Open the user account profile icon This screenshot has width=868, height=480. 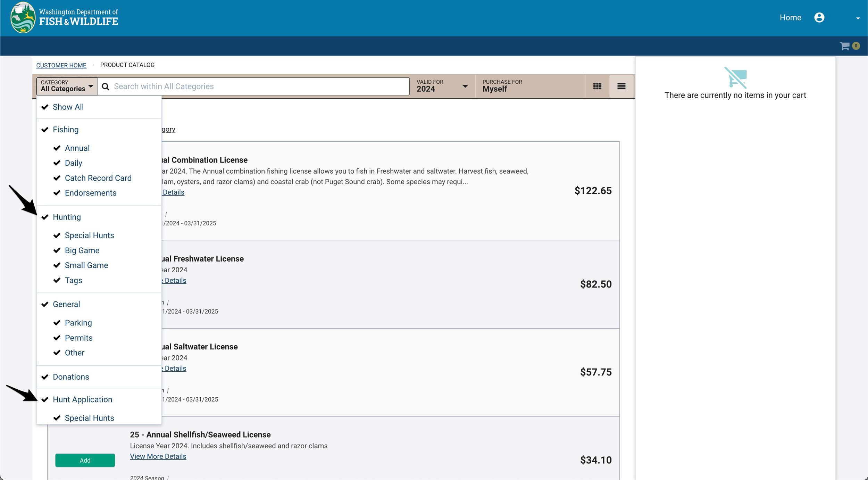tap(819, 17)
